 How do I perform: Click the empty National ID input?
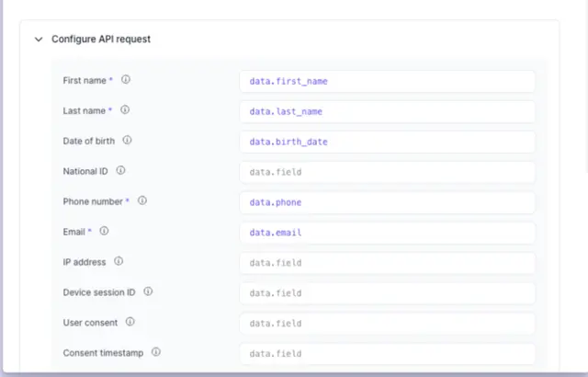click(x=387, y=172)
